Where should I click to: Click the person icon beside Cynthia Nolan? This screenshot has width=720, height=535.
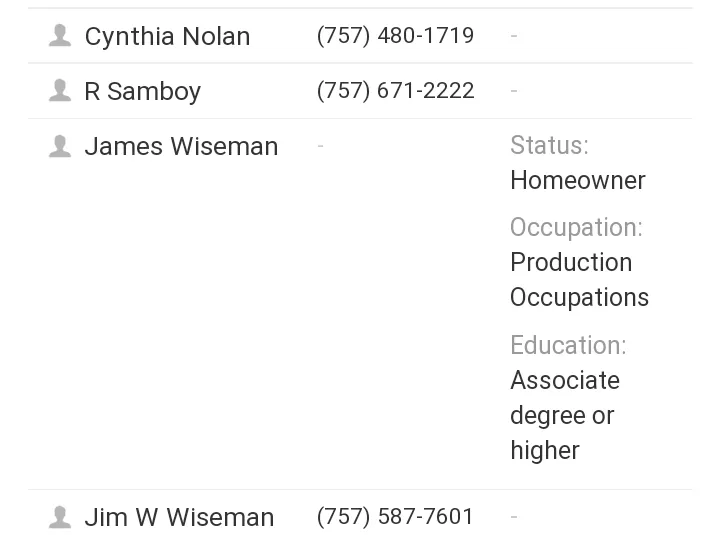tap(60, 36)
